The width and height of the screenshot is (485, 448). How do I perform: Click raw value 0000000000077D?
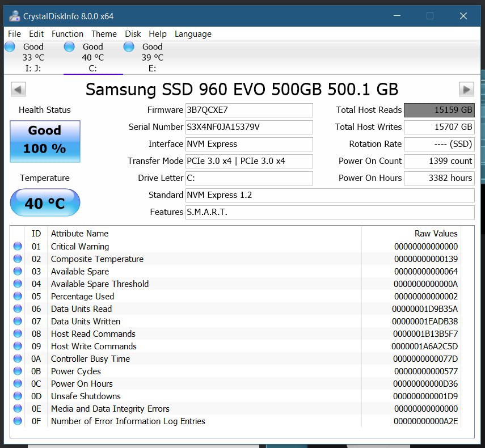point(425,358)
